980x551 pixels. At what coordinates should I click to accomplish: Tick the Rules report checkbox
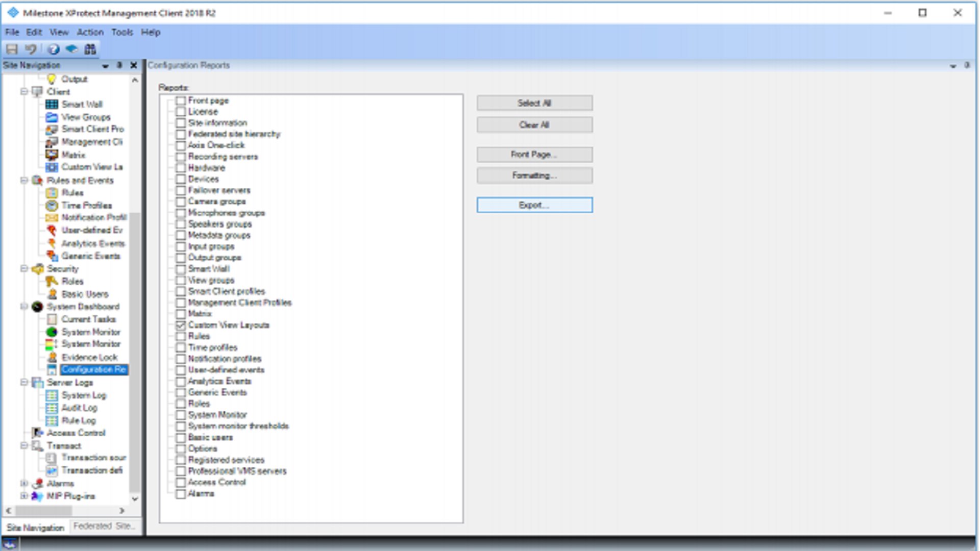[181, 336]
